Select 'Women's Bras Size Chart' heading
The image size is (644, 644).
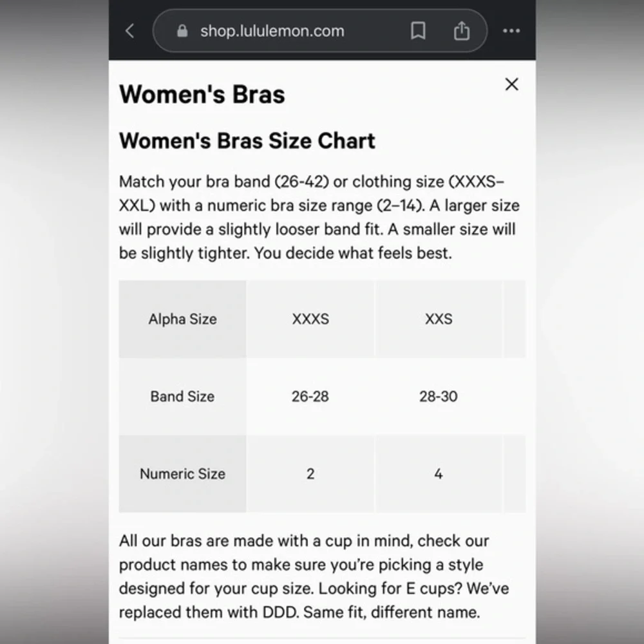(x=247, y=141)
